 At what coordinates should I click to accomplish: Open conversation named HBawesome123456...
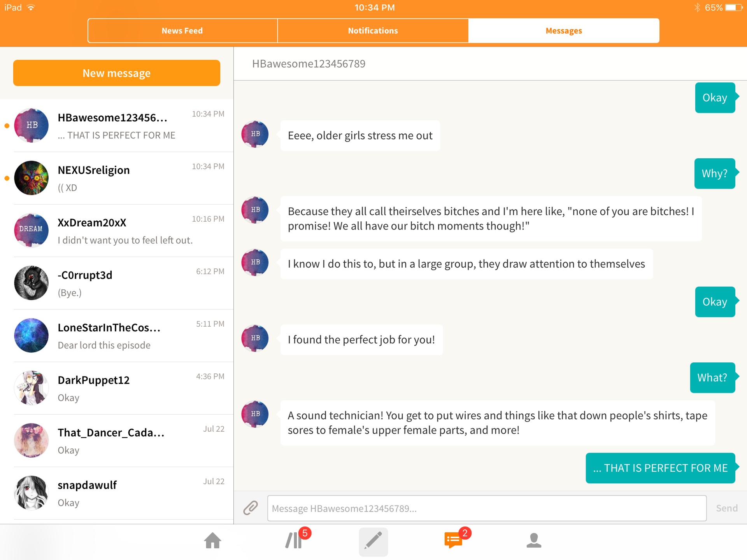(117, 126)
